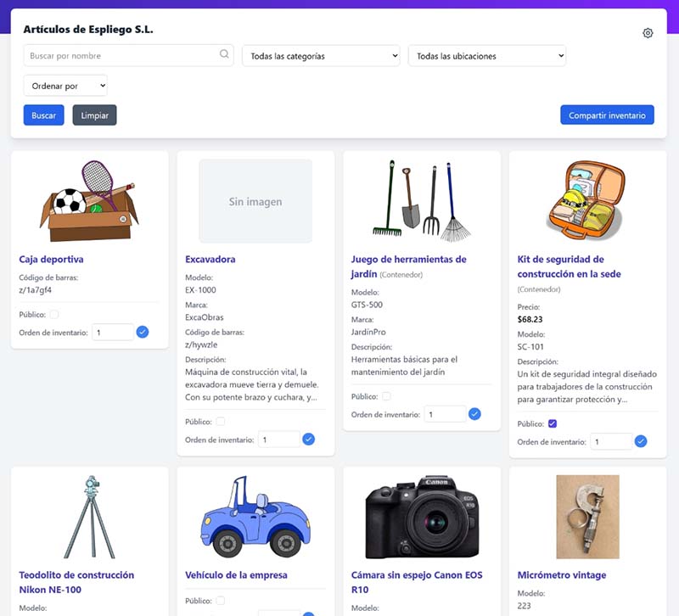Click the blue checkmark icon for Excavadora

(308, 440)
